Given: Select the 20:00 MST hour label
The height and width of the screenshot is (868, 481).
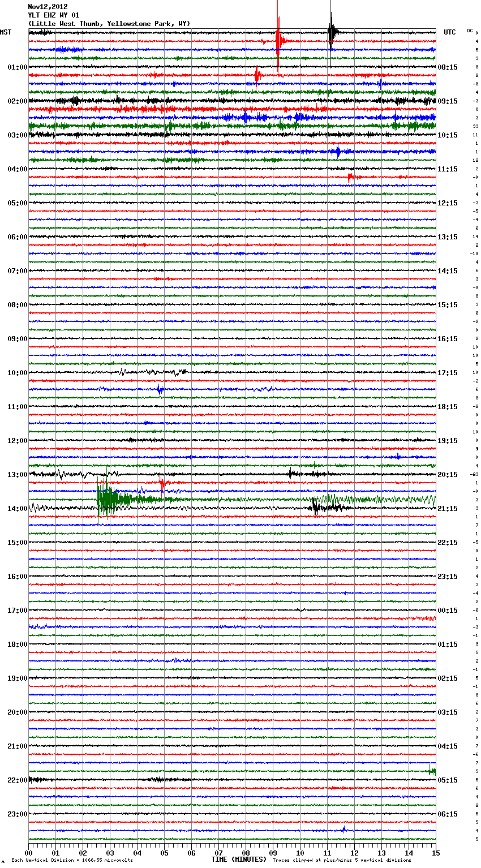Looking at the screenshot, I should [18, 712].
